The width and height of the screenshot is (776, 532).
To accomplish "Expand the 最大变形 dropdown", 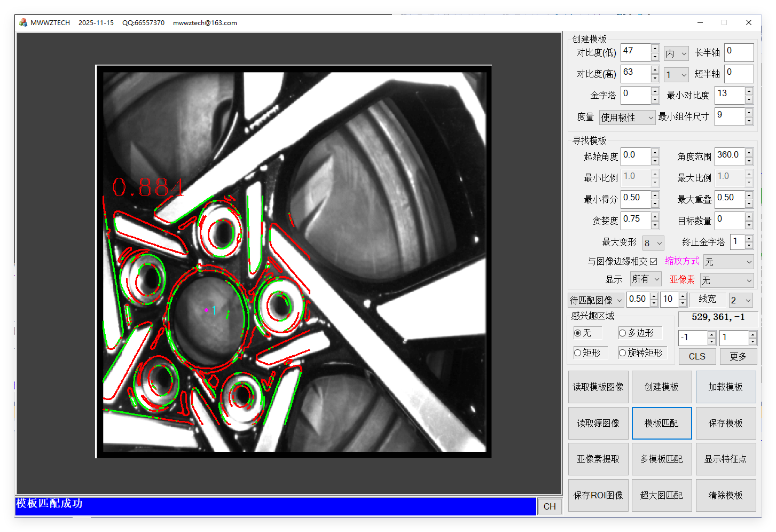I will point(653,243).
